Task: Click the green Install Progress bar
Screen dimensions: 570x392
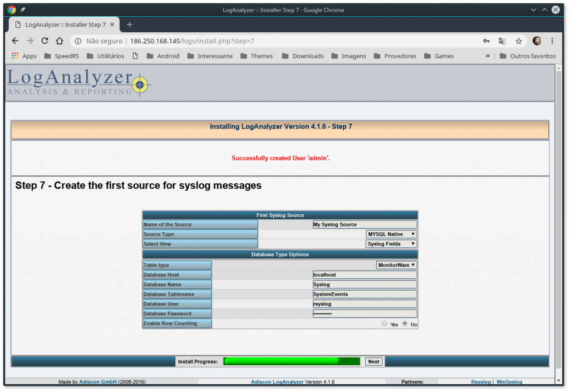Action: [x=291, y=361]
